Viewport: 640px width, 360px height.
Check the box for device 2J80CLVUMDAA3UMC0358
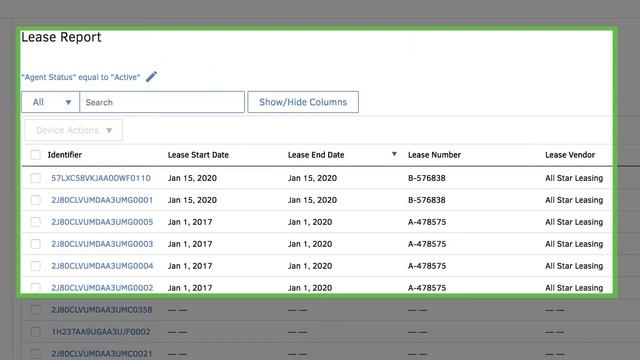tap(36, 310)
